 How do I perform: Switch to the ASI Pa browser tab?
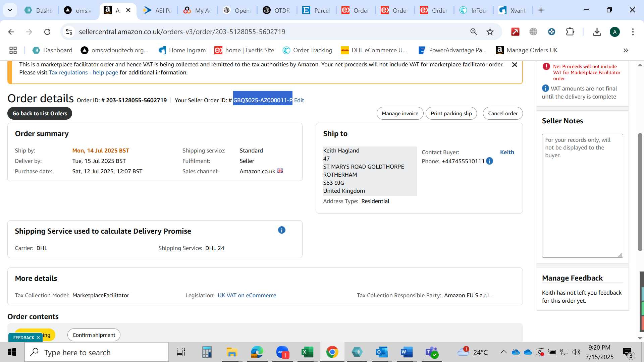click(157, 10)
